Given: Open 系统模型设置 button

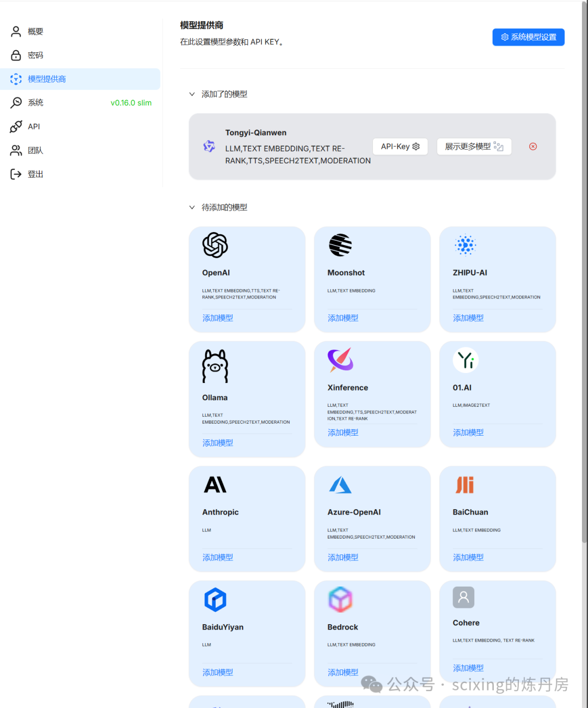Looking at the screenshot, I should point(529,37).
